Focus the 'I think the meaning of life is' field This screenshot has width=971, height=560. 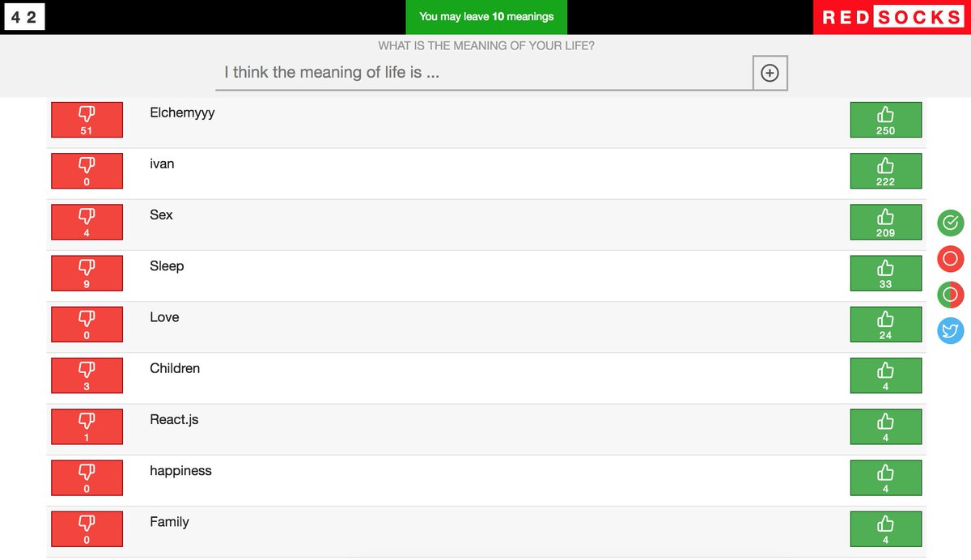pyautogui.click(x=484, y=73)
